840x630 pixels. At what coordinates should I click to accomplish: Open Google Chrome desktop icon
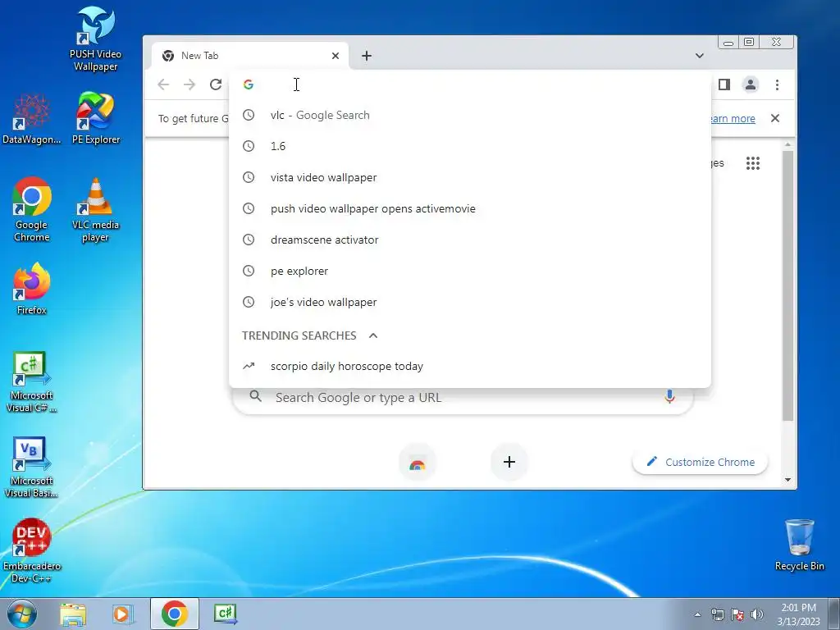(x=32, y=209)
